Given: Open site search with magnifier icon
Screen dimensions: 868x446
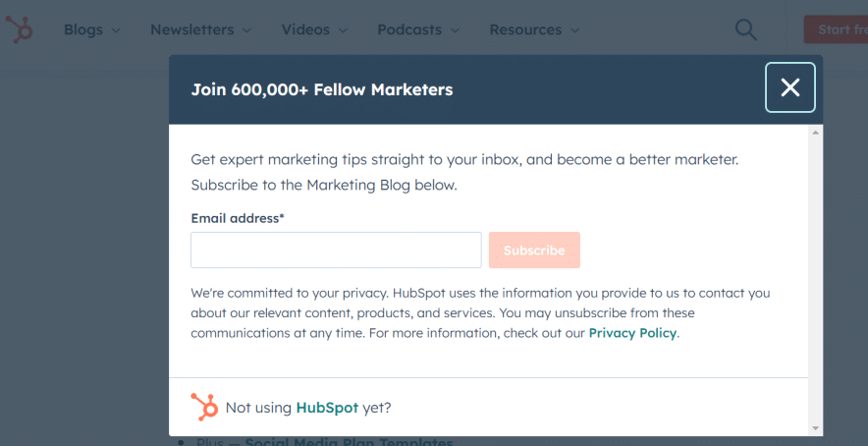Looking at the screenshot, I should coord(746,29).
